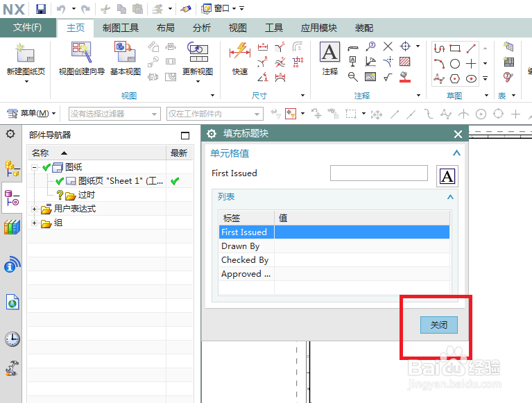Open the HD3D Tools info sidebar tab
This screenshot has height=403, width=532.
pos(12,264)
